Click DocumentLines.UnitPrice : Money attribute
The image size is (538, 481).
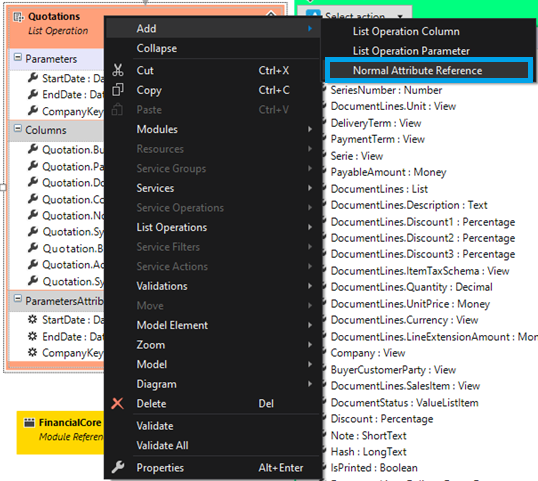pyautogui.click(x=410, y=304)
